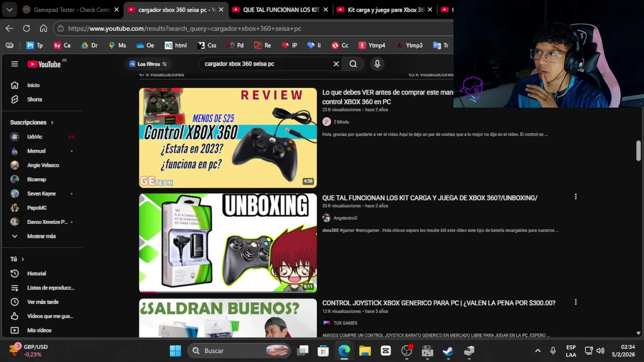
Task: Open the Seven Kayne channel
Action: point(42,194)
